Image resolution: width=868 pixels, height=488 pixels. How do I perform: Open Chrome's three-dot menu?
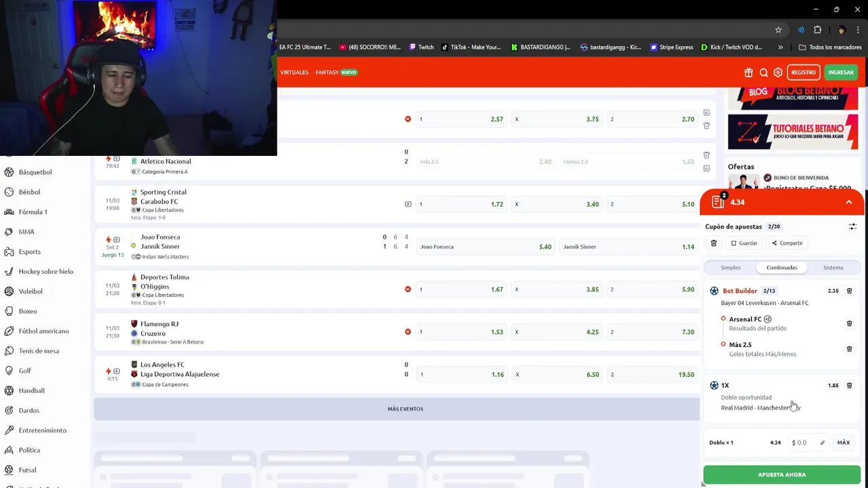(x=859, y=30)
